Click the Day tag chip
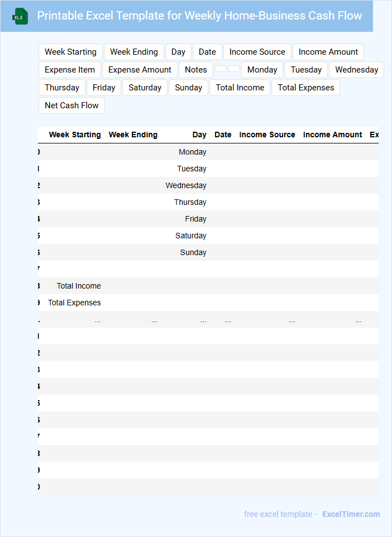The height and width of the screenshot is (537, 392). (179, 52)
